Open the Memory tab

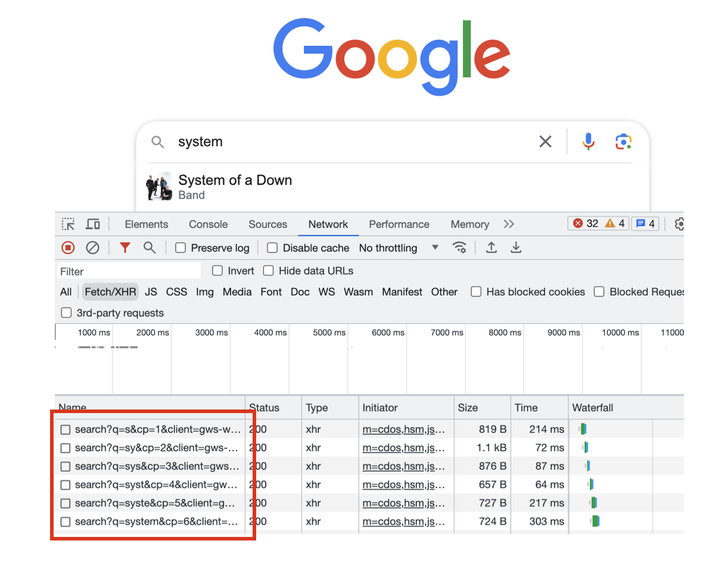tap(470, 224)
